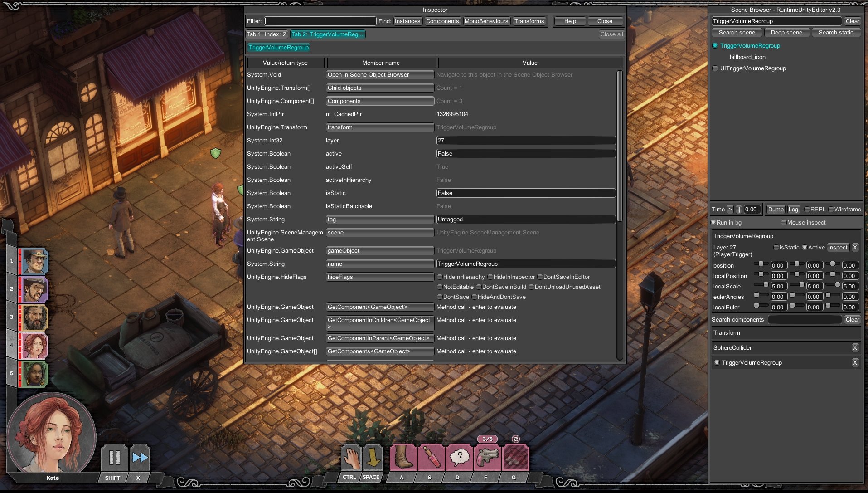Click the swap arrows icon above disguise

(515, 439)
